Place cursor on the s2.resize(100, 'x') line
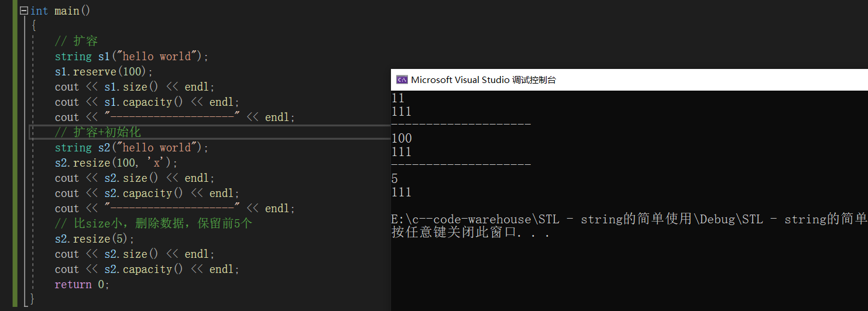The width and height of the screenshot is (868, 311). point(116,163)
